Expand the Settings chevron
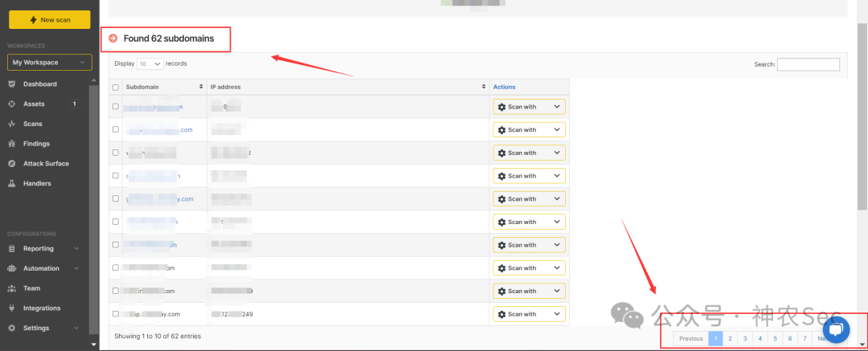Image resolution: width=868 pixels, height=351 pixels. [76, 329]
